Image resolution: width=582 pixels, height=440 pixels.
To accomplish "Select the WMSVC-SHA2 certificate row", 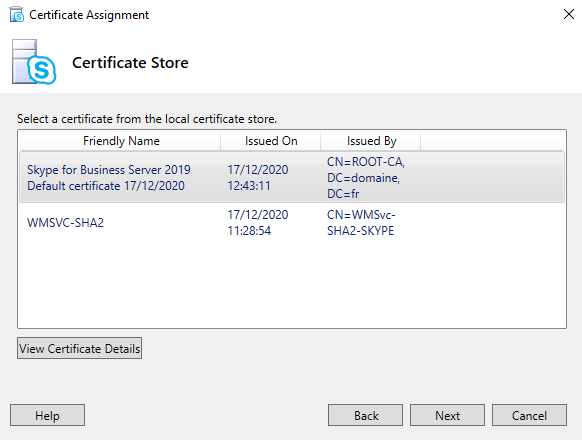I will [x=292, y=223].
